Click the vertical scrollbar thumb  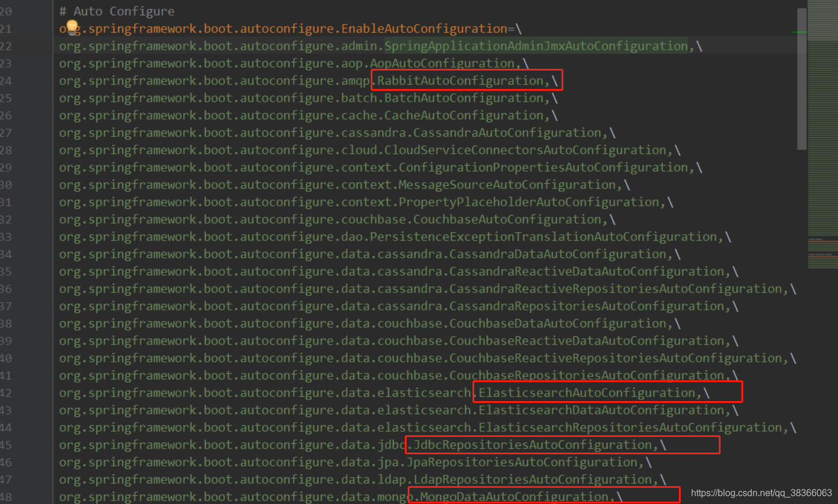click(x=802, y=79)
